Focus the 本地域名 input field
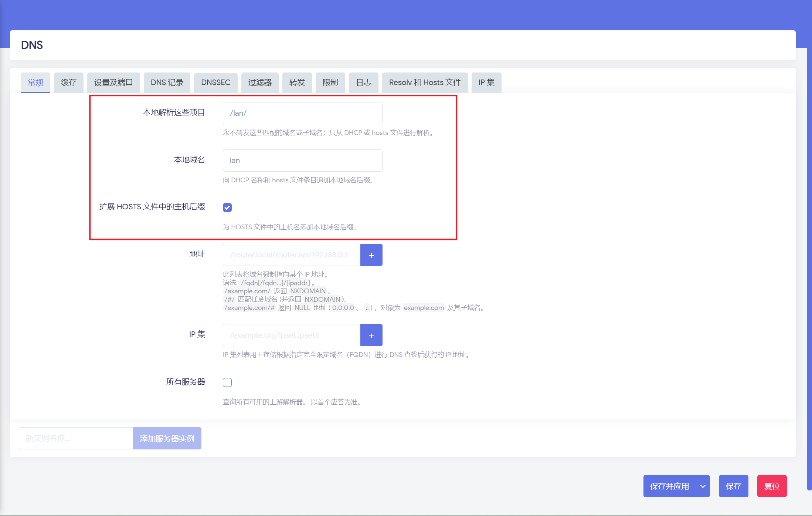The height and width of the screenshot is (516, 812). point(302,161)
